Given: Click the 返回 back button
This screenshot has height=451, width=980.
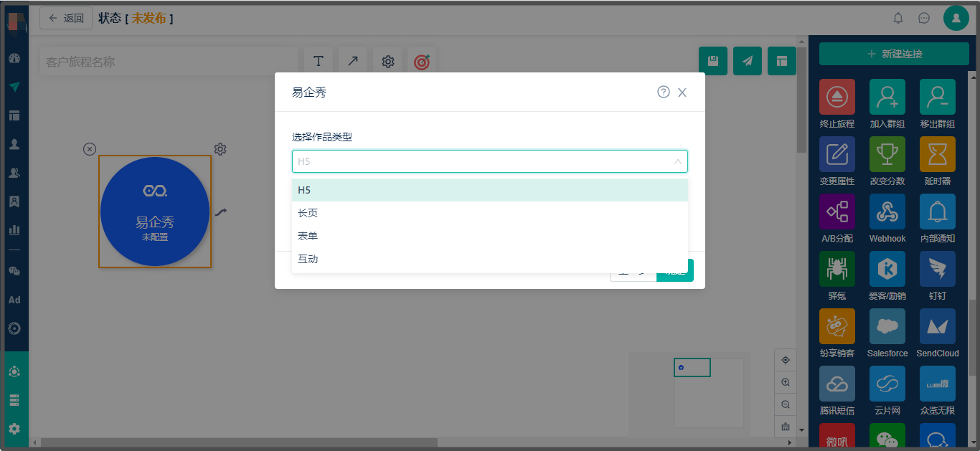Looking at the screenshot, I should (x=66, y=18).
